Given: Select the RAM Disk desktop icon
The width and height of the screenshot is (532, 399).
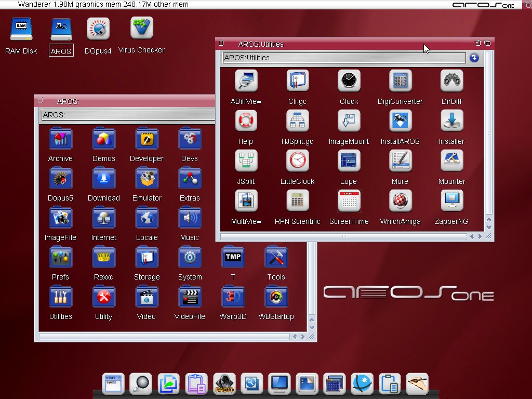Looking at the screenshot, I should (21, 29).
